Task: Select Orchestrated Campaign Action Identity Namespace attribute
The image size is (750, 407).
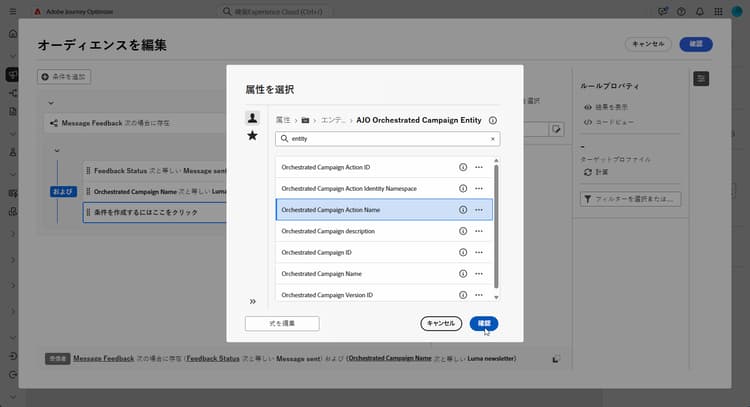Action: (384, 188)
